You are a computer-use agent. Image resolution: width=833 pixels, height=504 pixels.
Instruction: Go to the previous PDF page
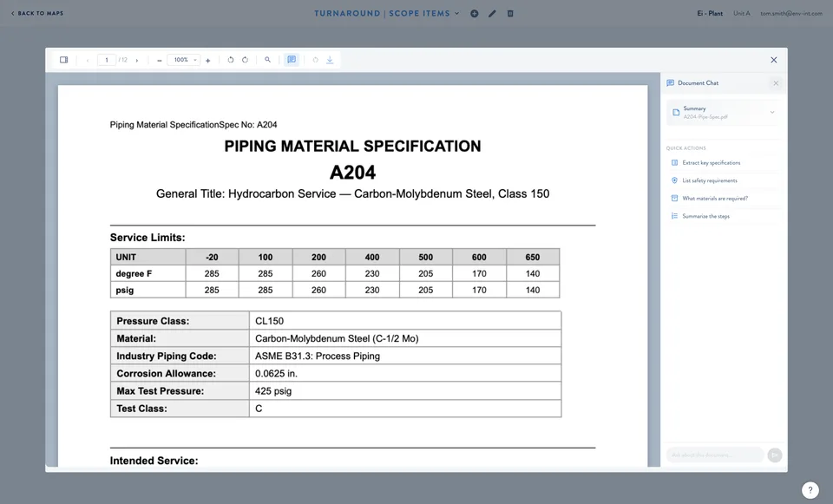pyautogui.click(x=88, y=60)
